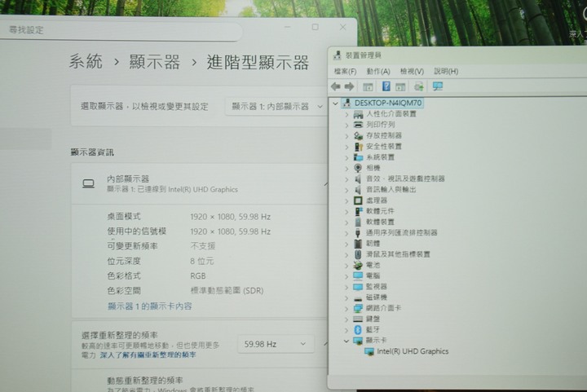Expand the 軟體元件 node
The height and width of the screenshot is (392, 587).
346,211
